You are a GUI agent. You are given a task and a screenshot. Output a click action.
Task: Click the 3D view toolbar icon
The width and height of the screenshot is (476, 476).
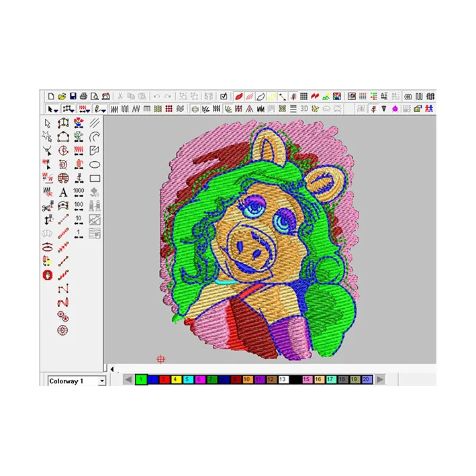[304, 109]
